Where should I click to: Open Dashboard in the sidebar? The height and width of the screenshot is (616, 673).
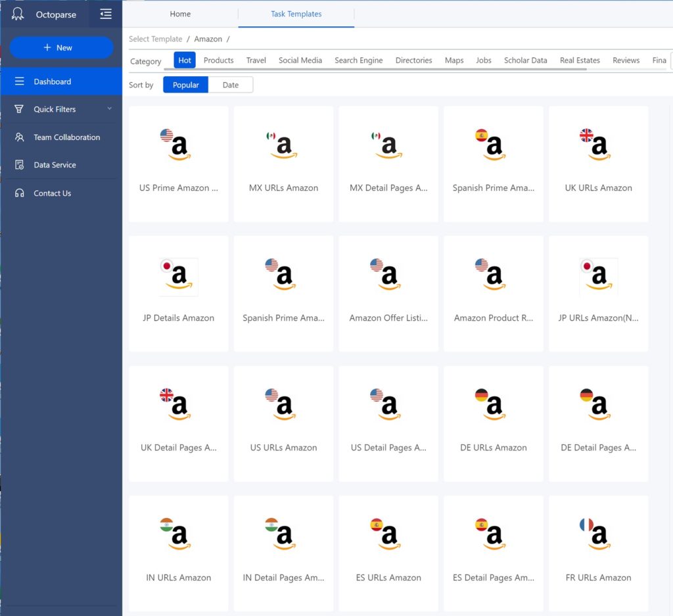(x=61, y=81)
